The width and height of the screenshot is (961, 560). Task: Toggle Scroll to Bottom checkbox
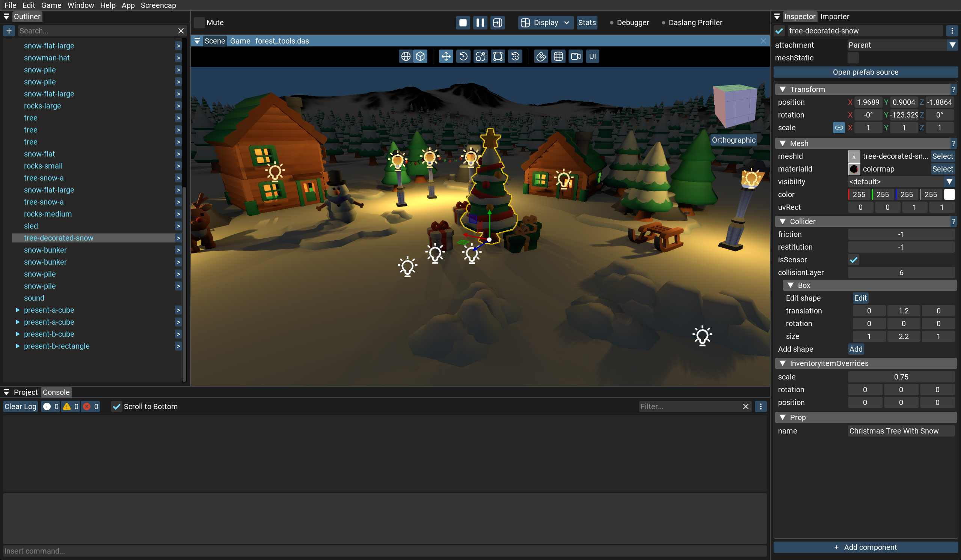point(116,406)
